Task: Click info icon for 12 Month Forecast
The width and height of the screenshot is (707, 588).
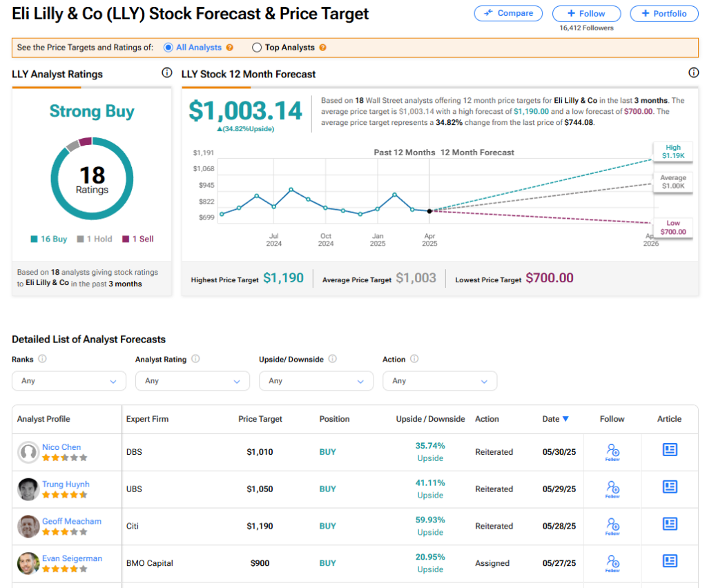Action: [x=693, y=72]
